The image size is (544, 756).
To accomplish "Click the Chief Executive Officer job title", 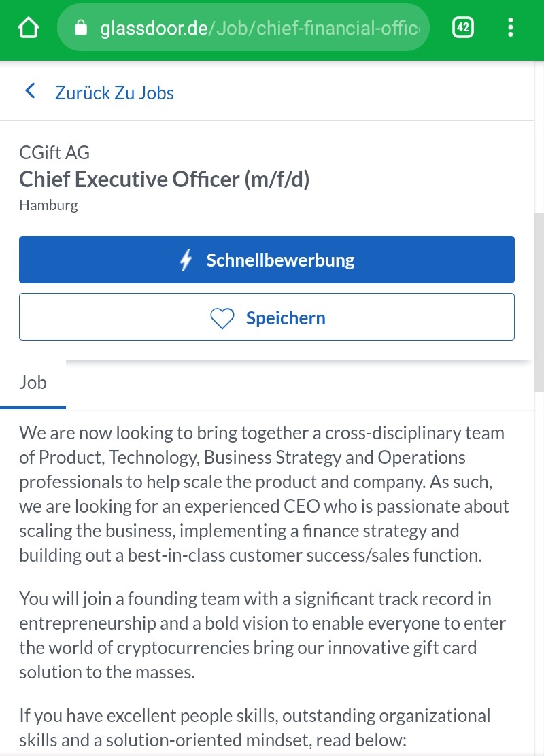I will 165,179.
